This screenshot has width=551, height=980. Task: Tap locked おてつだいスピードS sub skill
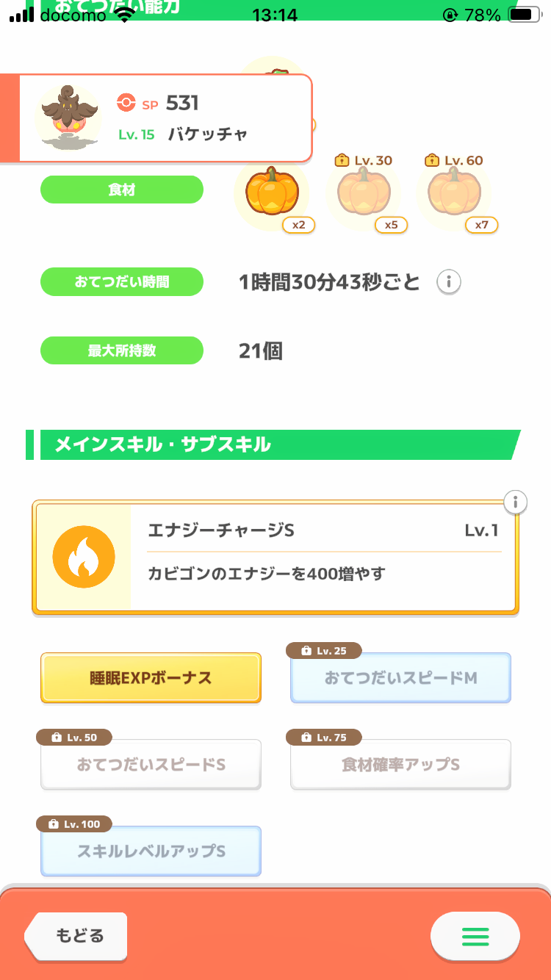[x=151, y=765]
